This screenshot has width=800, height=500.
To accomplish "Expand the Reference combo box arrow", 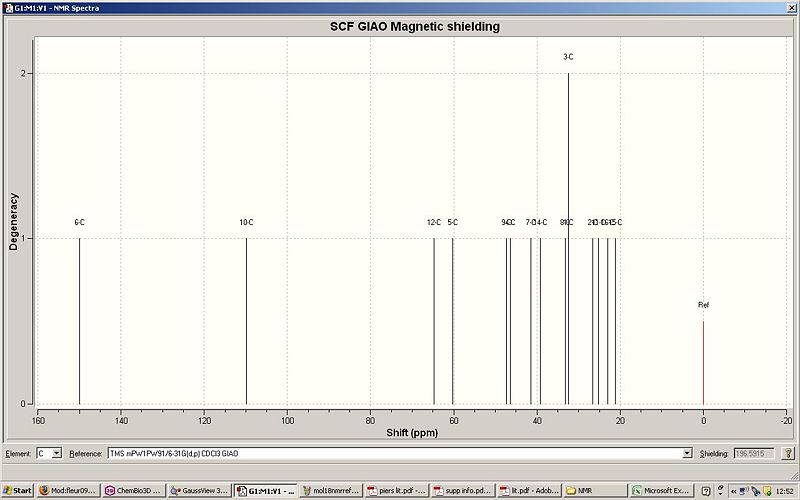I will 687,453.
